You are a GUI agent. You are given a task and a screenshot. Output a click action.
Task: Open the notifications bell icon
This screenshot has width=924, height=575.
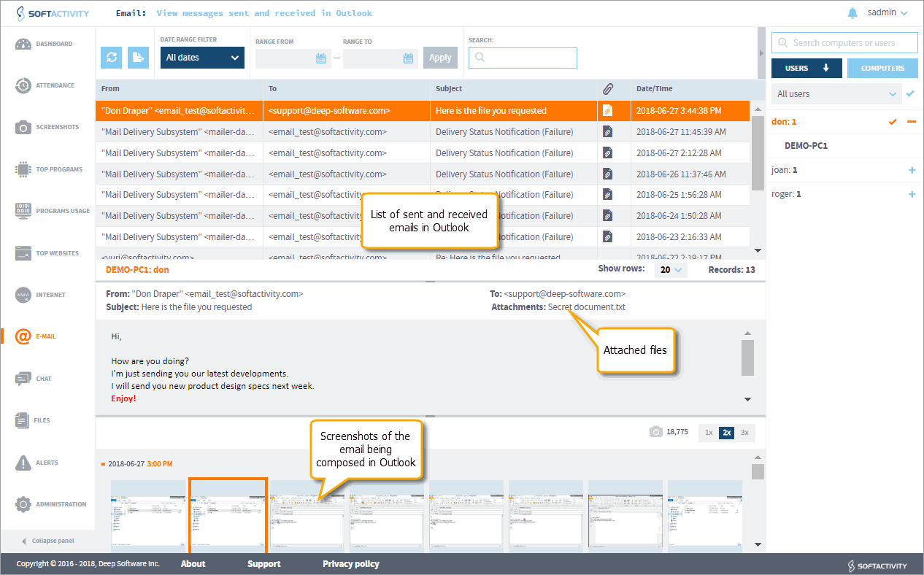pos(852,13)
